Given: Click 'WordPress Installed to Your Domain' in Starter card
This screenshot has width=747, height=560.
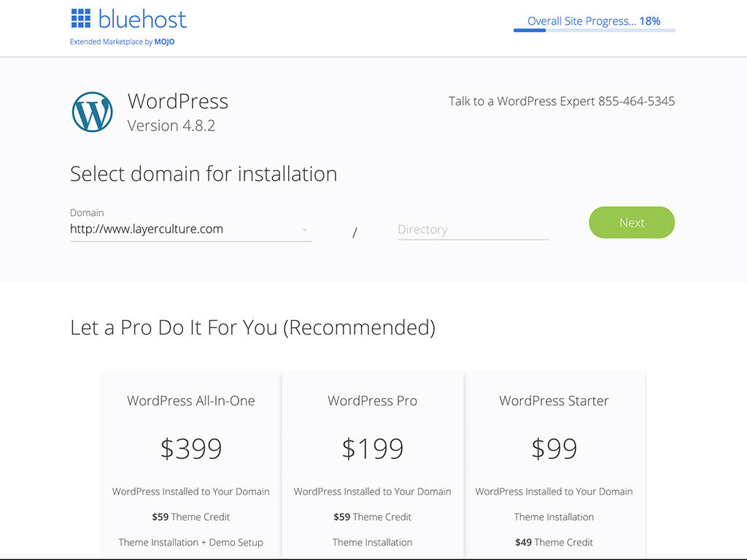Looking at the screenshot, I should point(554,491).
